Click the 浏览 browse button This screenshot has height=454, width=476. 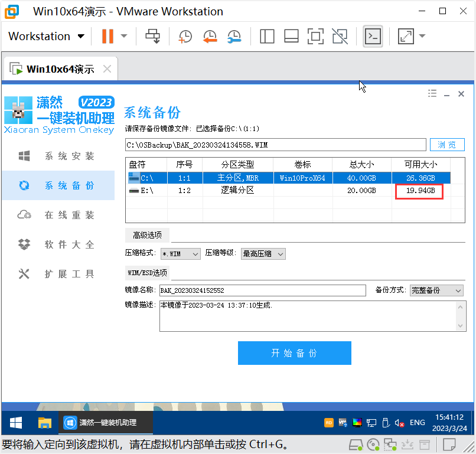pyautogui.click(x=447, y=145)
